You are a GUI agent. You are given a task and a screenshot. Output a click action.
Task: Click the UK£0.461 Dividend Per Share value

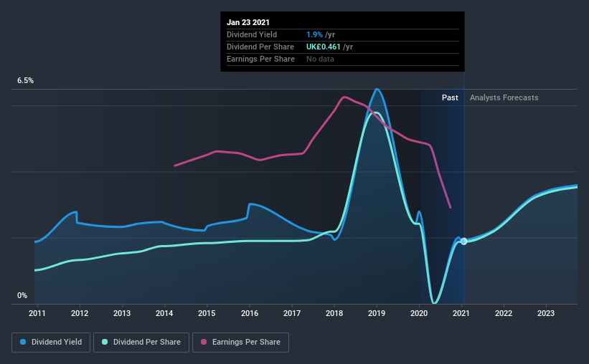[324, 47]
